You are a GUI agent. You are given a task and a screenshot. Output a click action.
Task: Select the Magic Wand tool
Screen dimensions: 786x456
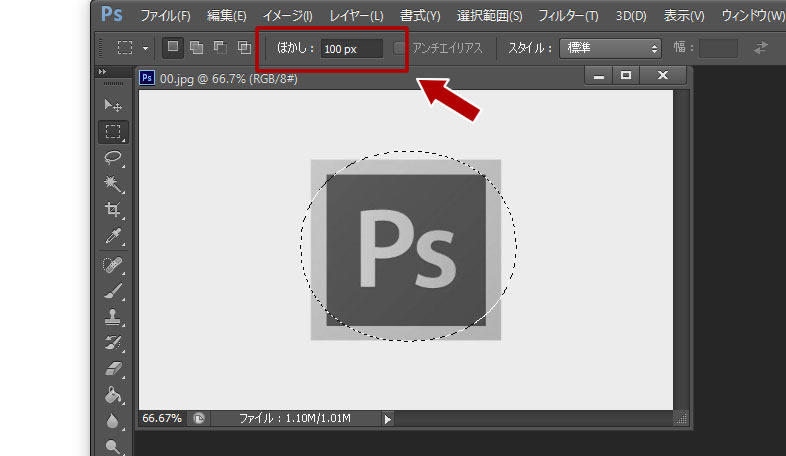pyautogui.click(x=113, y=184)
